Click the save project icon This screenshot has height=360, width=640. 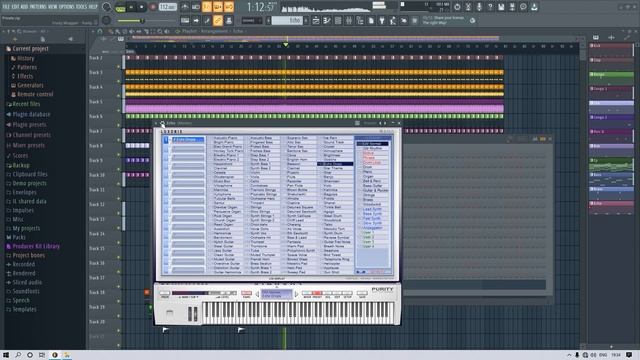[x=501, y=7]
